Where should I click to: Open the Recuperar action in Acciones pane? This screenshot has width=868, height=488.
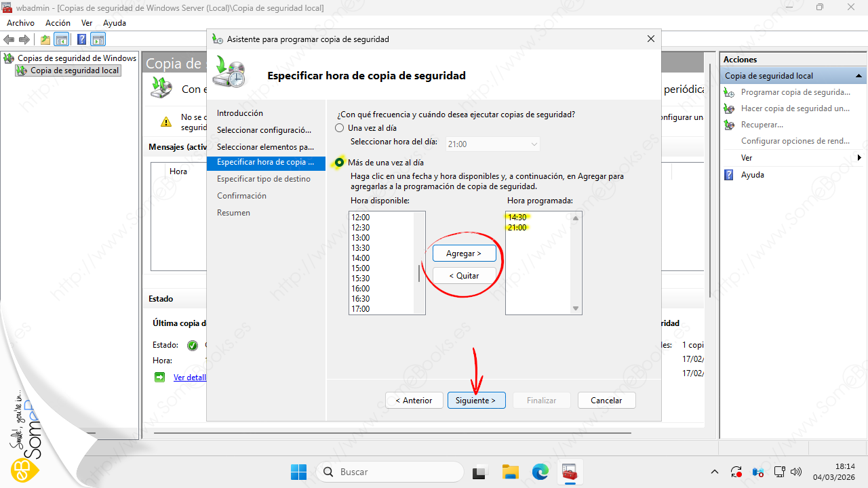pyautogui.click(x=762, y=125)
